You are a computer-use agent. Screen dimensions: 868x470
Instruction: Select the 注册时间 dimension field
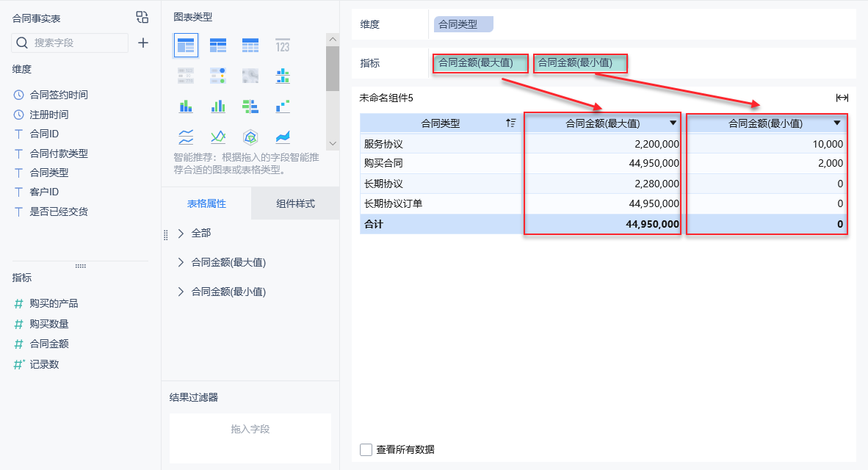(48, 115)
